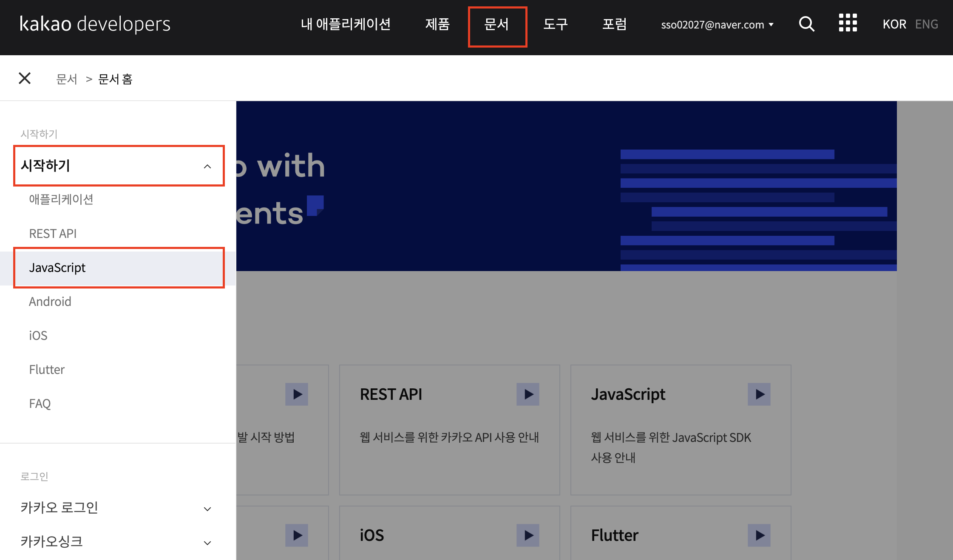The height and width of the screenshot is (560, 953).
Task: Expand the 카카오싱크 section
Action: point(207,543)
